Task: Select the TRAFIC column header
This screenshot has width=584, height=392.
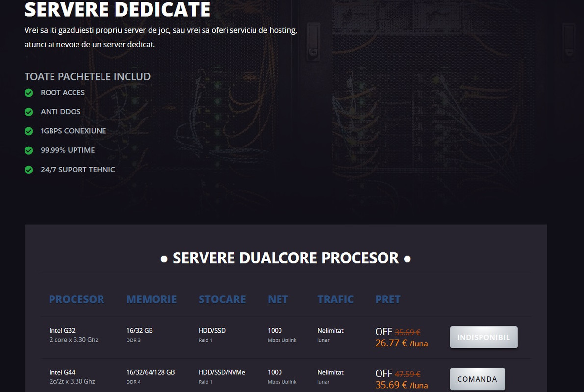Action: [335, 300]
